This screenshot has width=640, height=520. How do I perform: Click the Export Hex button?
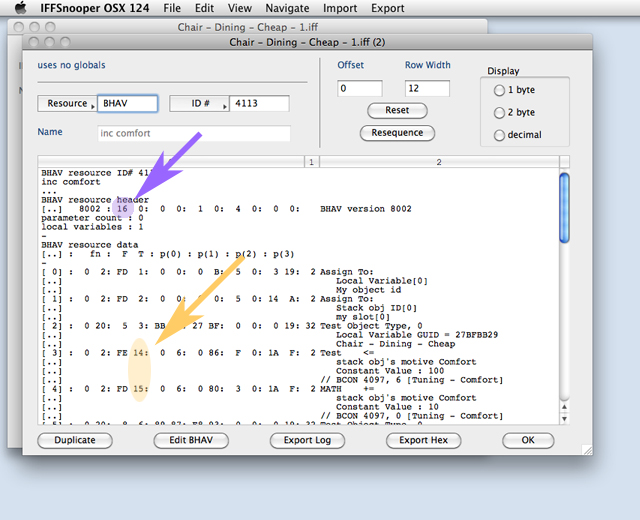point(423,440)
